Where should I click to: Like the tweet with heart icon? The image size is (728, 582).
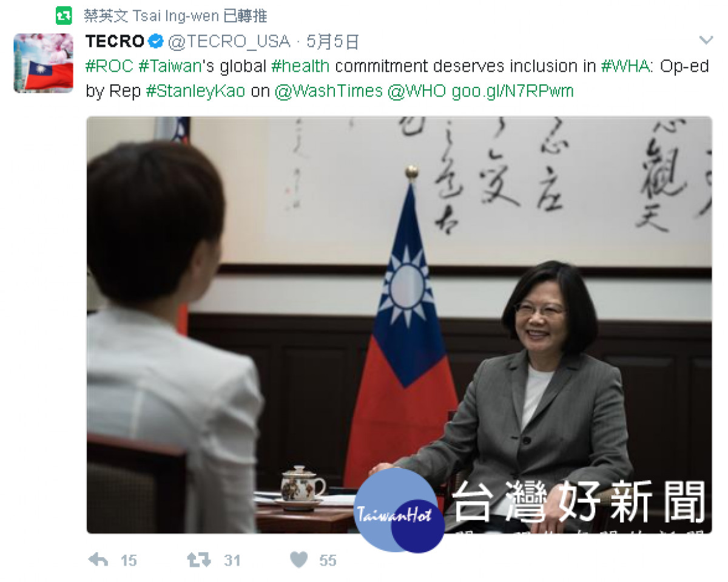coord(298,560)
